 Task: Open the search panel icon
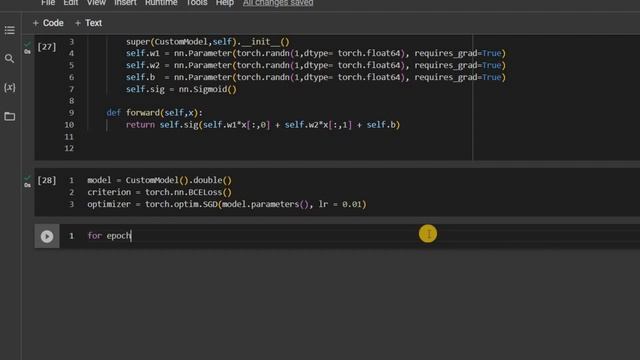point(9,59)
